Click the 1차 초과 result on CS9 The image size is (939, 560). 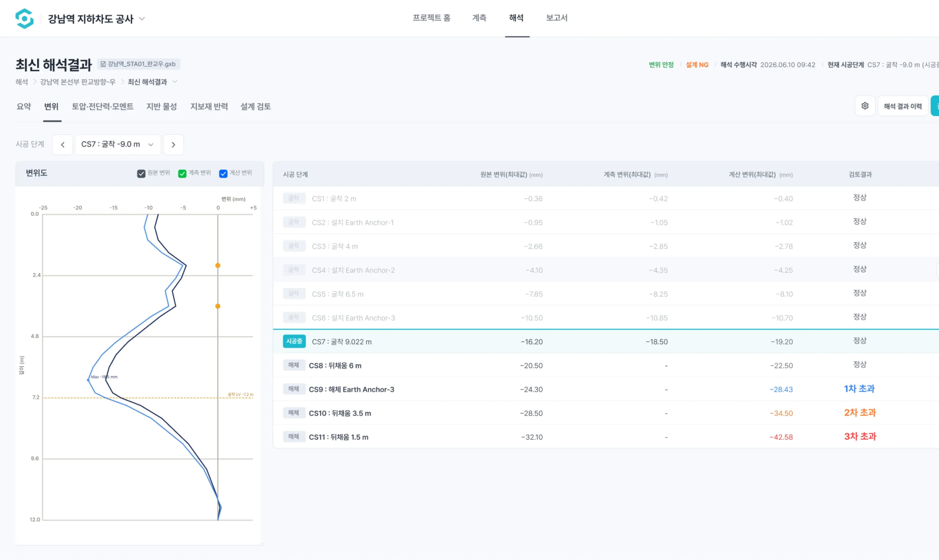click(x=859, y=389)
